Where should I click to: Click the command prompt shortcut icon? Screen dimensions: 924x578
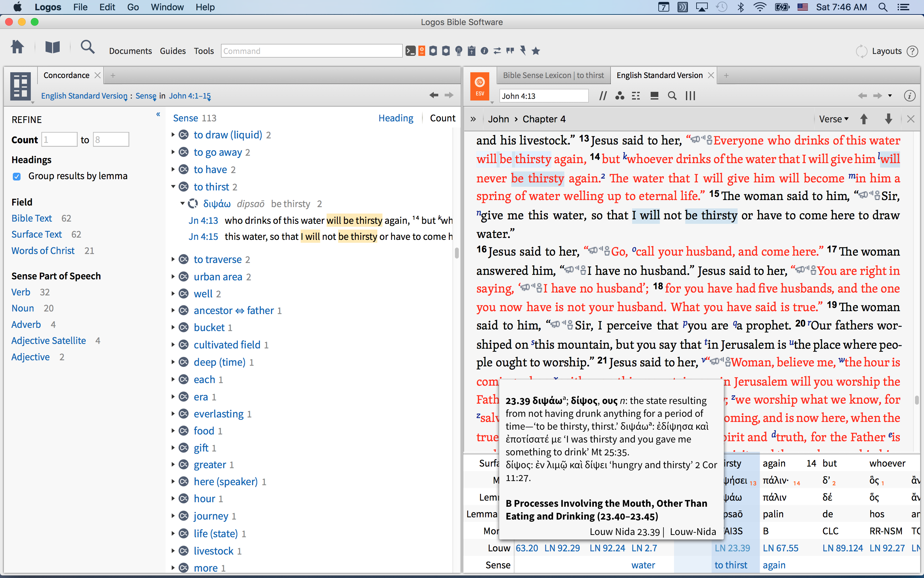(x=410, y=51)
